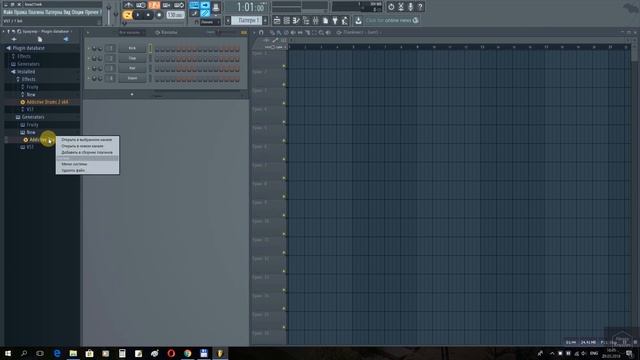Click the browser reread file icon
Screen dimensions: 640x360
40,39
